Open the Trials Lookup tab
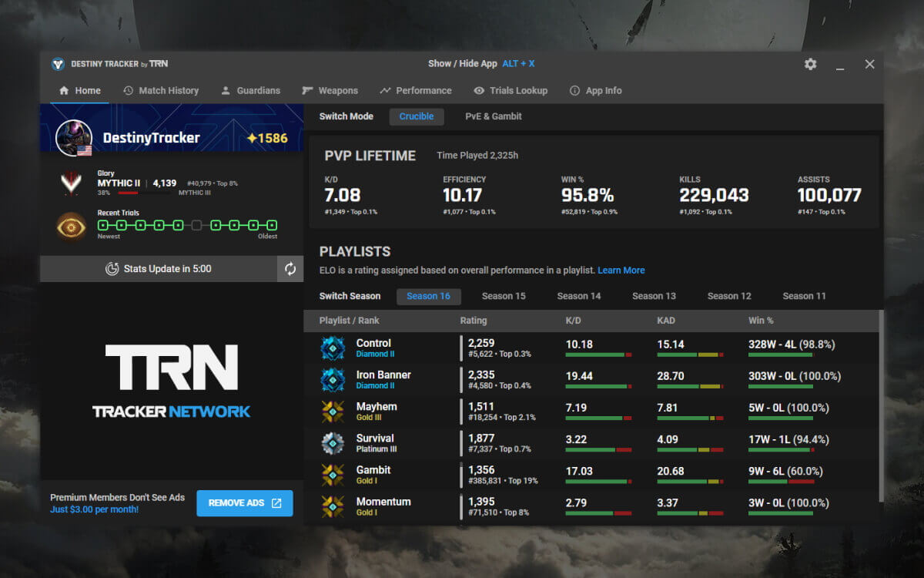The width and height of the screenshot is (924, 578). click(511, 90)
